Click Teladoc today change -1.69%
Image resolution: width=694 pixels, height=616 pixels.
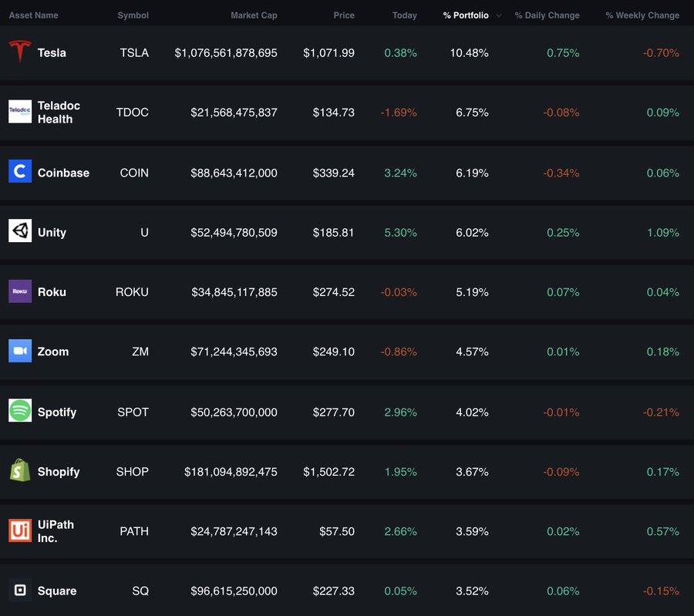coord(399,113)
